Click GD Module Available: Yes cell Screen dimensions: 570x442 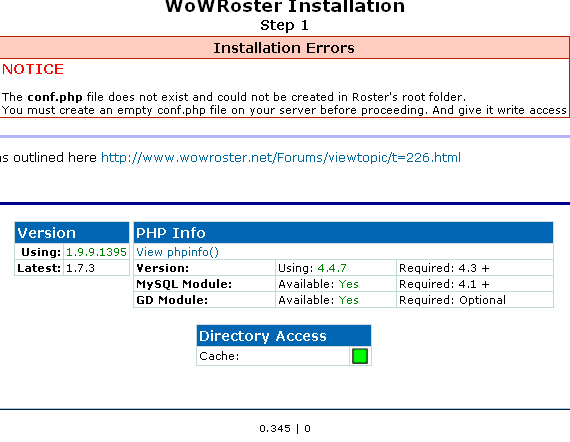click(336, 300)
